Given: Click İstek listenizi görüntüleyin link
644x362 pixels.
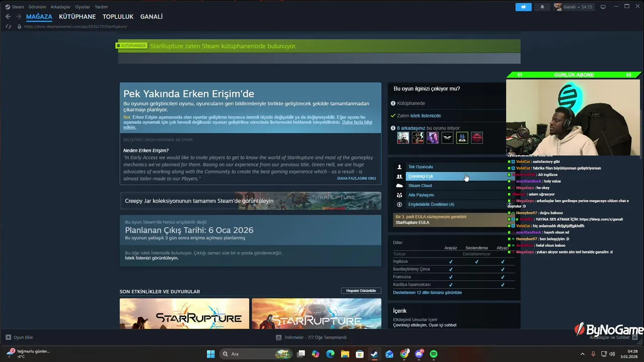Looking at the screenshot, I should [x=151, y=258].
